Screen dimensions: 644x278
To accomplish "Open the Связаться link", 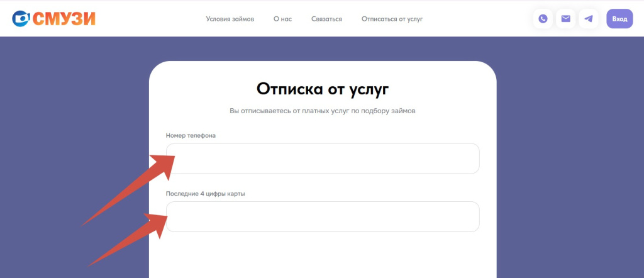I will [x=326, y=19].
